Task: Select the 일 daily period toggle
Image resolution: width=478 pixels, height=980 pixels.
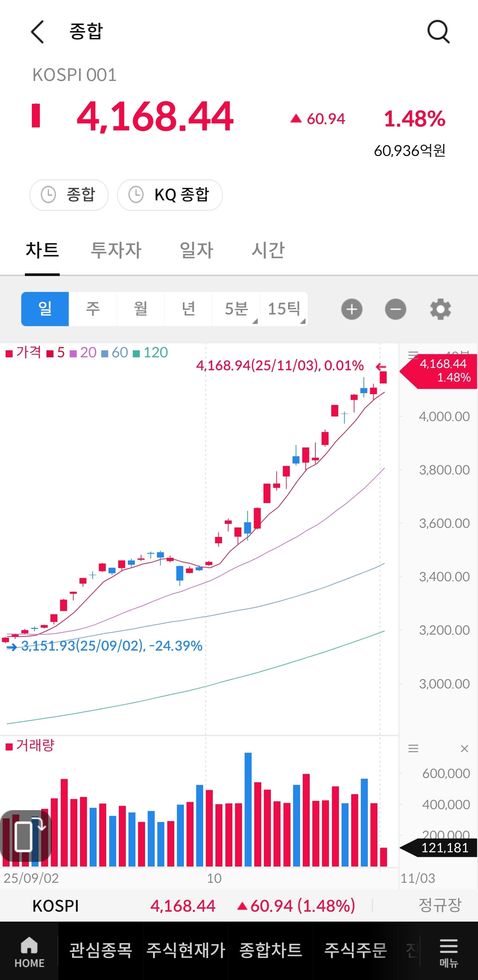Action: [x=45, y=309]
